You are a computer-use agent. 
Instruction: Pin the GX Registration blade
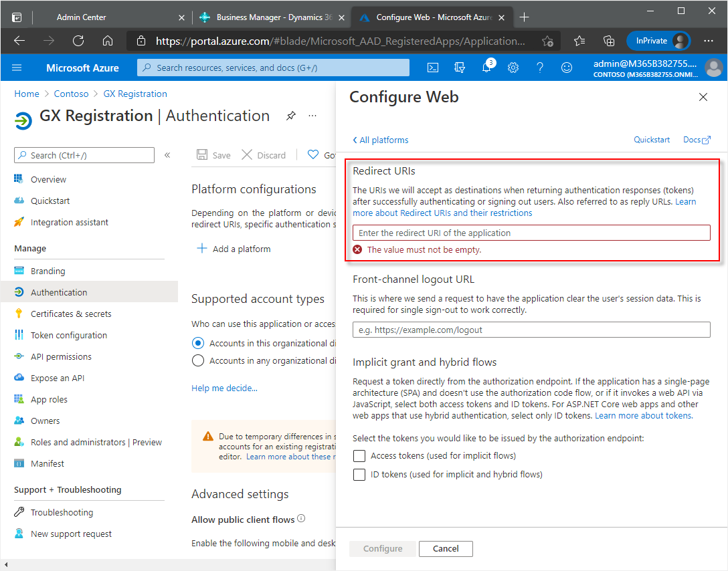(290, 116)
